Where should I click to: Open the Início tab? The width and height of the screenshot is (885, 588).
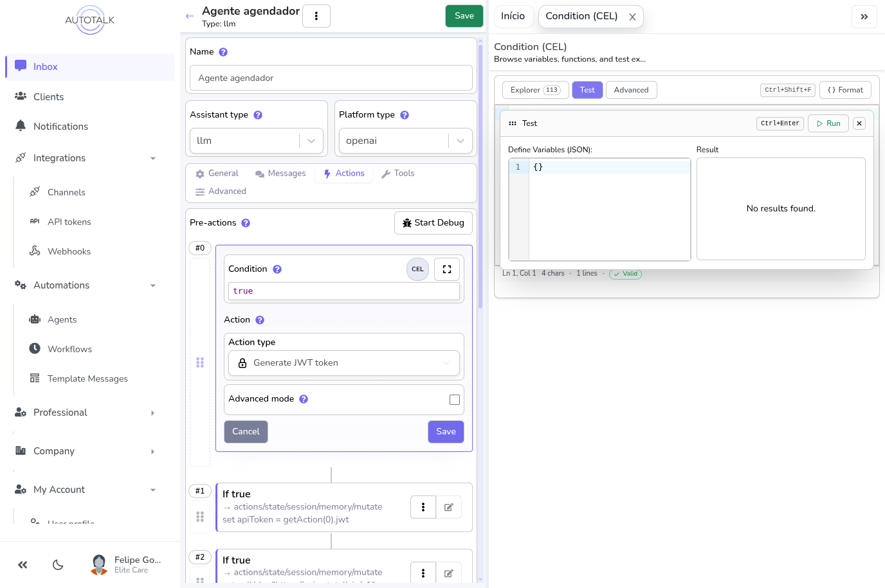513,16
